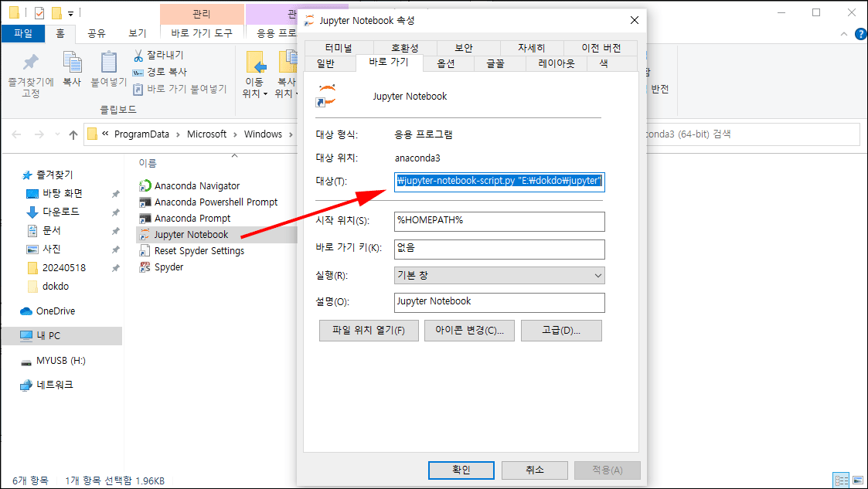
Task: Expand ProgramData breadcrumb chevron
Action: click(x=178, y=134)
